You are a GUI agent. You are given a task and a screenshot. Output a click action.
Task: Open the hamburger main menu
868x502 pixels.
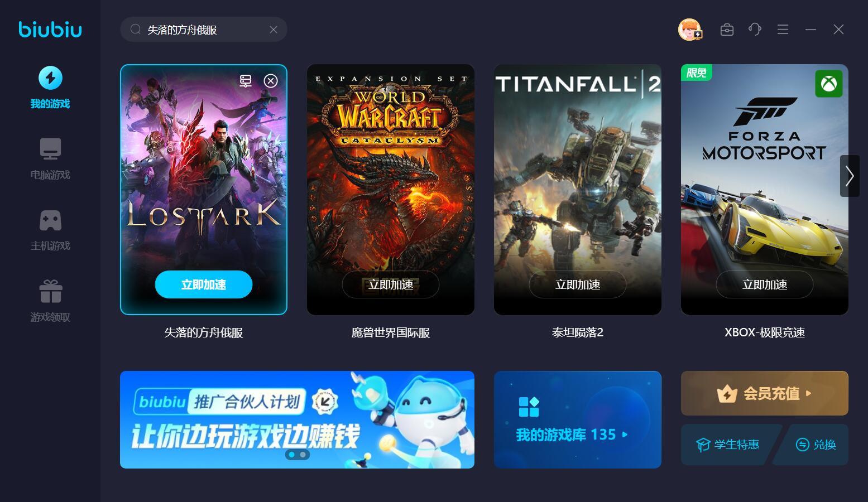pos(783,30)
